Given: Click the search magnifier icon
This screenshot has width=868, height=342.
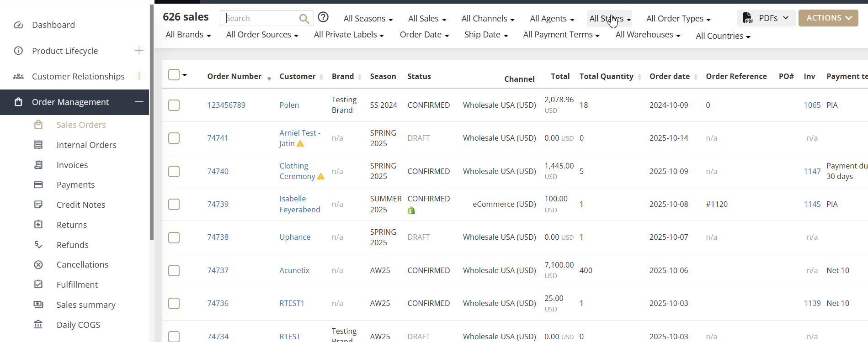Looking at the screenshot, I should coord(304,19).
